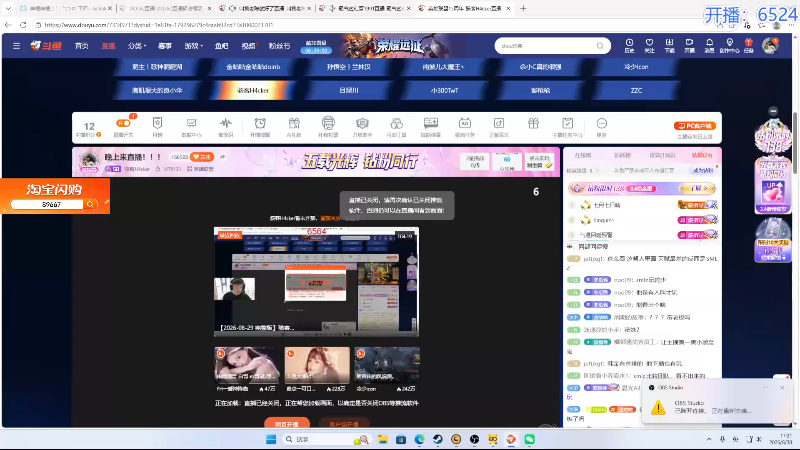800x450 pixels.
Task: Open the 视频 nav item
Action: tap(248, 46)
